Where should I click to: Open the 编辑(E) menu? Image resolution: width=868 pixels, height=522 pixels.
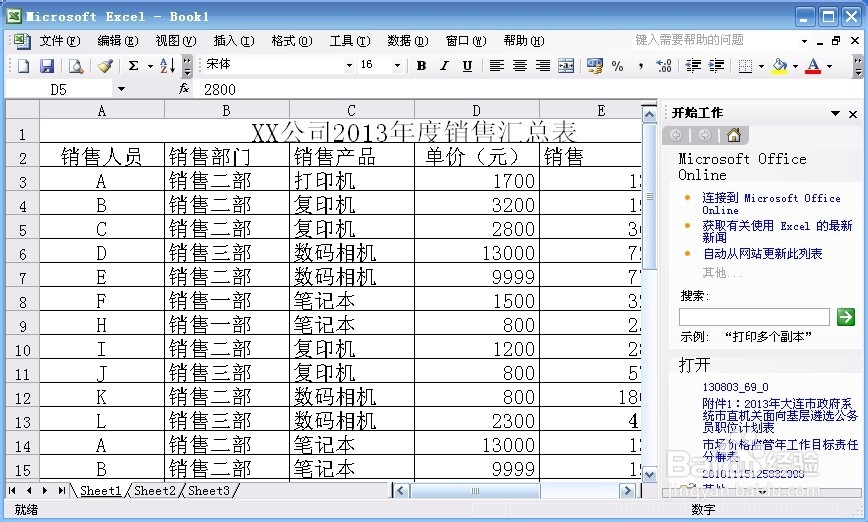coord(117,41)
